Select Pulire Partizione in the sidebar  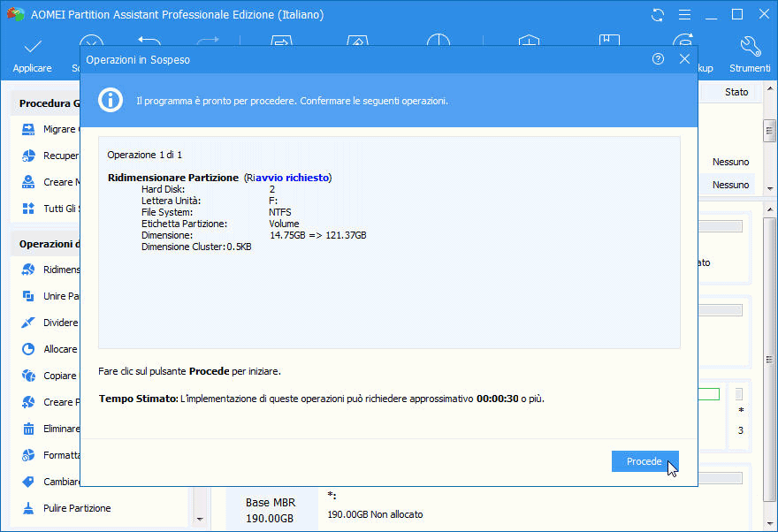pos(66,508)
